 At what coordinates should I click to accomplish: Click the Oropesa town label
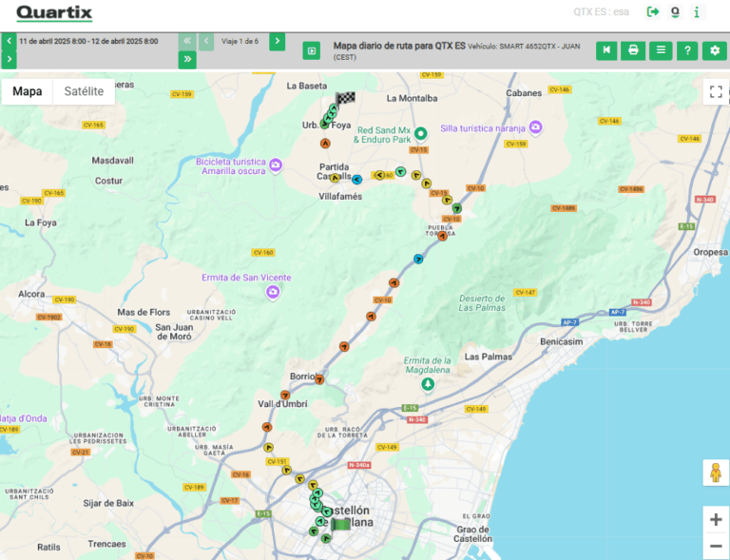point(710,252)
